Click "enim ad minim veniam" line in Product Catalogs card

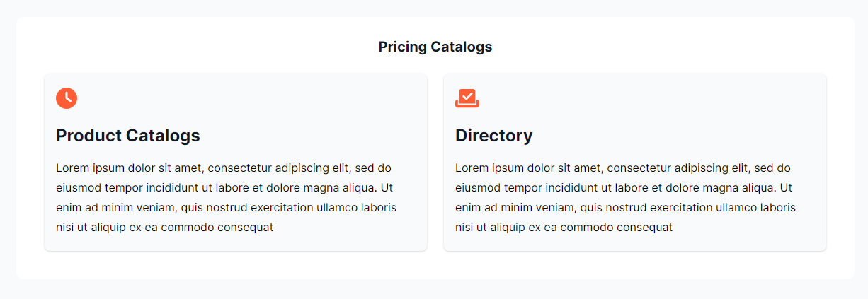(226, 208)
